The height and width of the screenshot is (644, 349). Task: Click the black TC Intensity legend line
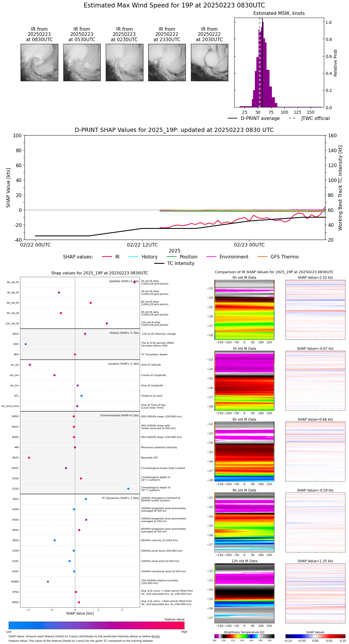point(159,263)
